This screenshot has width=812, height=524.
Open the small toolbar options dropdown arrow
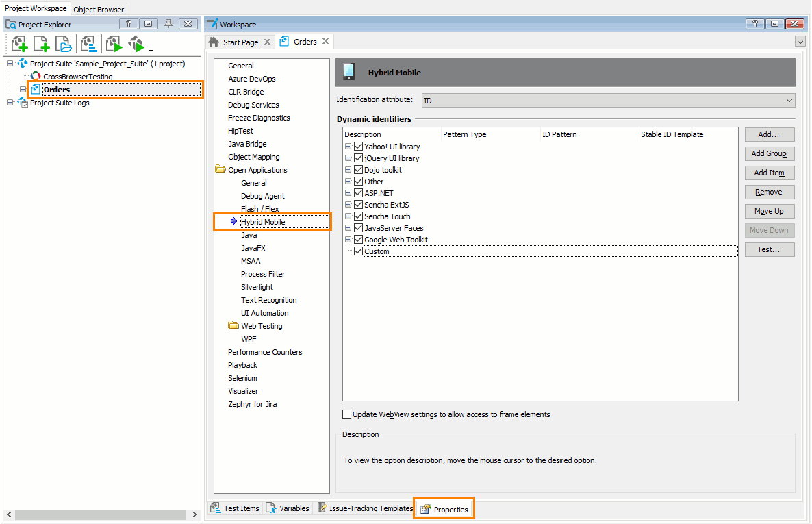(x=151, y=50)
